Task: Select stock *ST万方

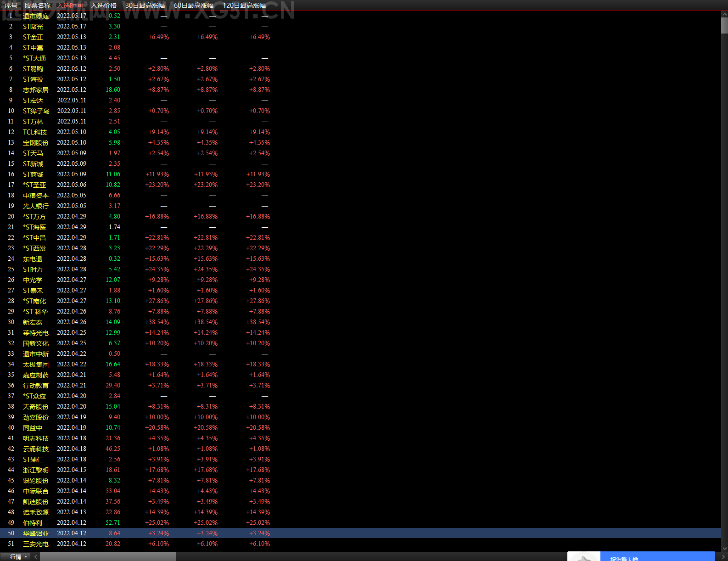Action: click(34, 217)
